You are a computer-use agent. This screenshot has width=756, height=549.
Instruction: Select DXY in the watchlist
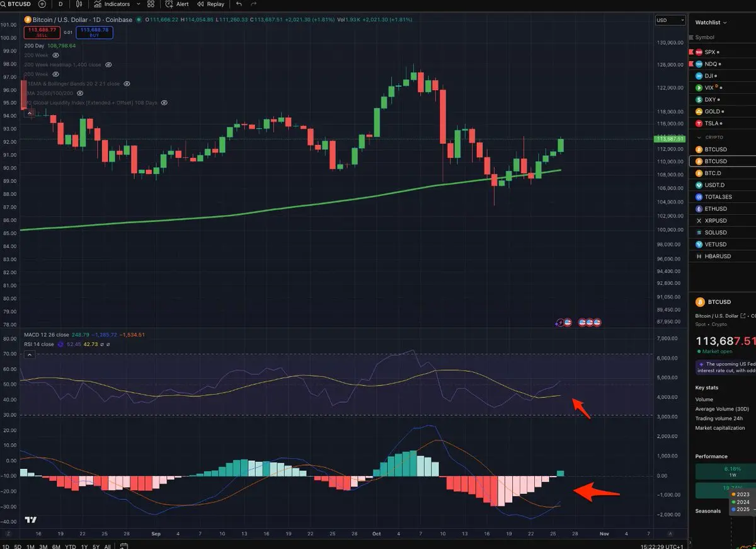tap(723, 100)
